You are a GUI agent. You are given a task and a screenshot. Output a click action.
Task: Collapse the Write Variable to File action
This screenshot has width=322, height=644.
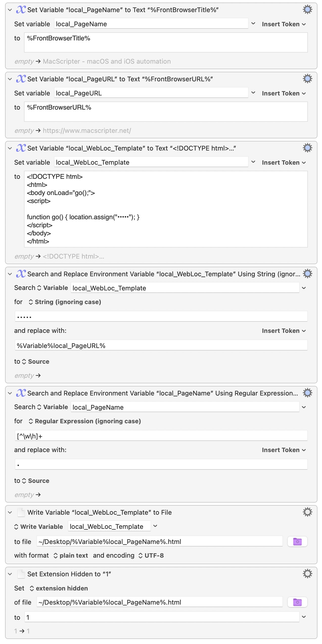(10, 512)
